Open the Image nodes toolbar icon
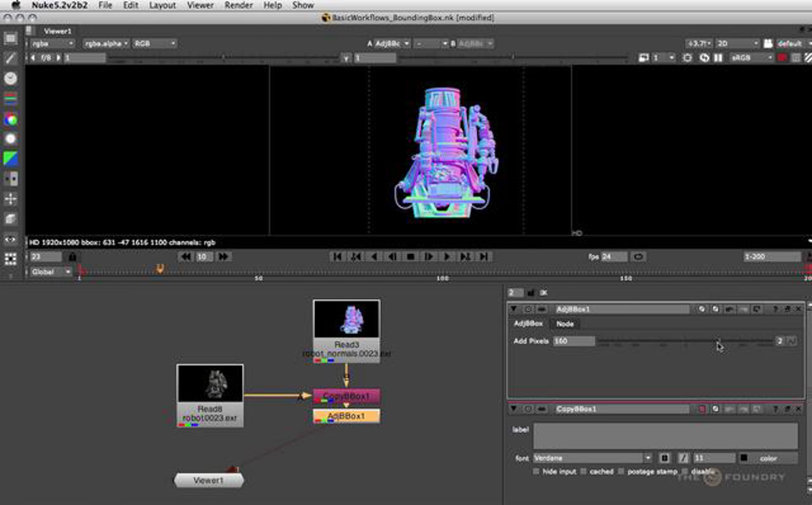The width and height of the screenshot is (812, 505). (x=10, y=38)
